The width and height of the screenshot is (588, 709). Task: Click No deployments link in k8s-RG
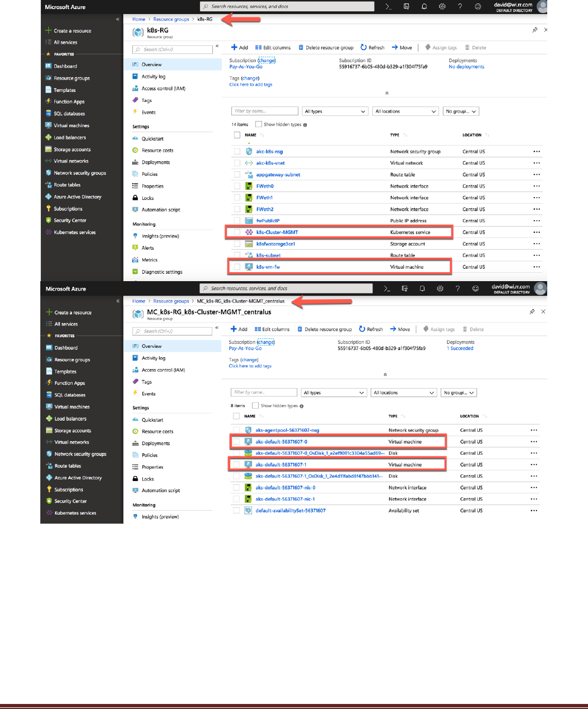point(466,67)
